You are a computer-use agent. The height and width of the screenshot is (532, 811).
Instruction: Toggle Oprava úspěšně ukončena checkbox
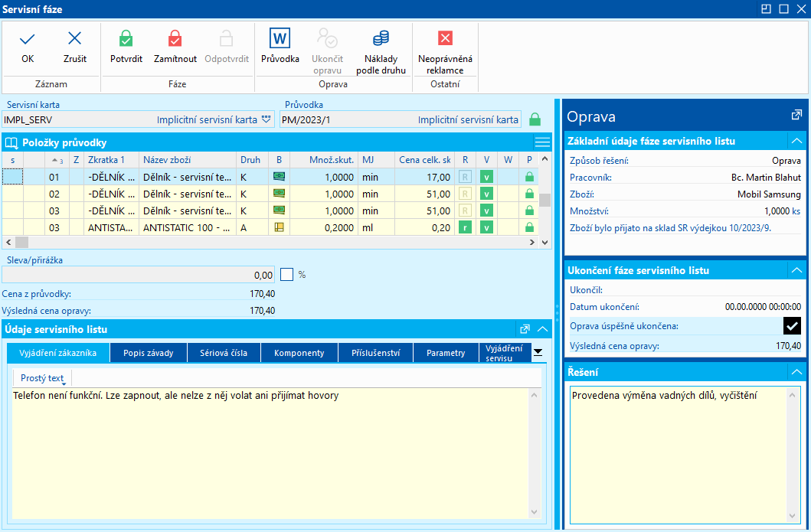pyautogui.click(x=792, y=326)
